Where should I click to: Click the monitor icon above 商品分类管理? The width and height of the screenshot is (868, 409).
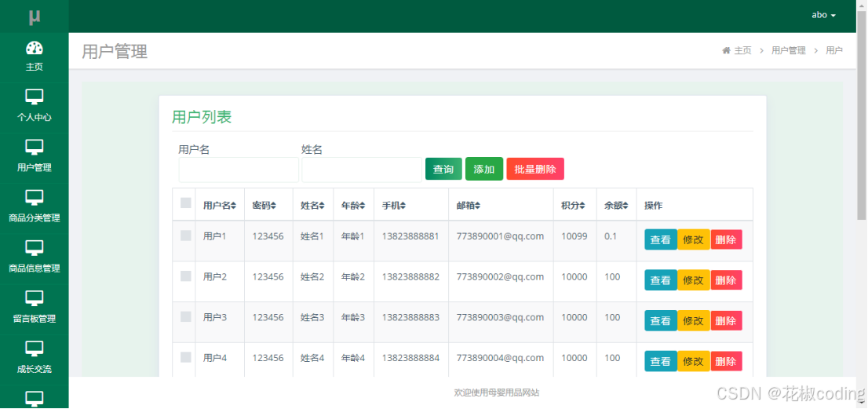pyautogui.click(x=35, y=198)
